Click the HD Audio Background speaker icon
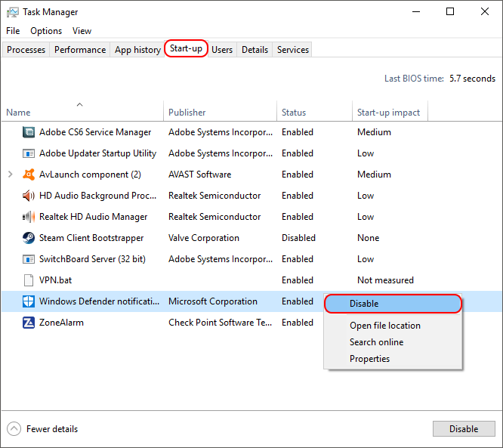The image size is (503, 448). pos(29,196)
